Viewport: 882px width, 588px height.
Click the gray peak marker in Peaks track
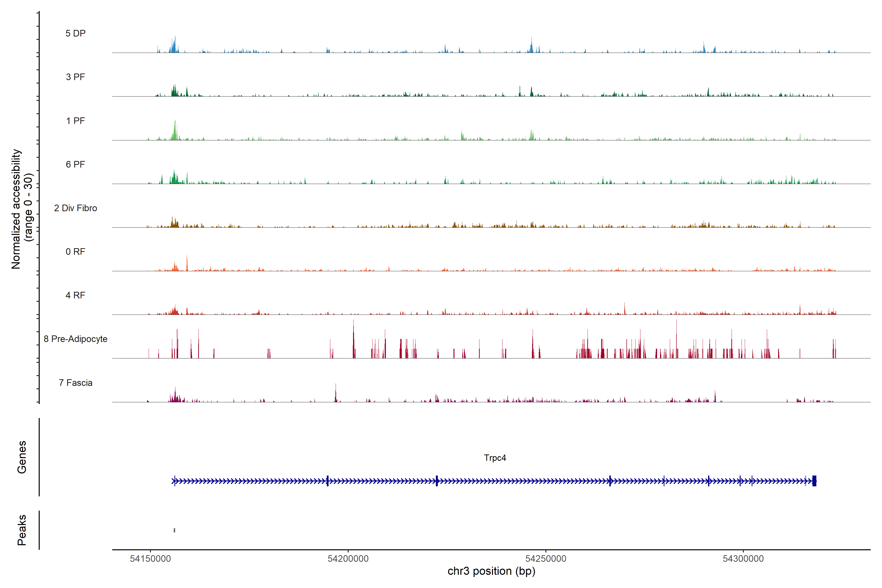(x=174, y=530)
